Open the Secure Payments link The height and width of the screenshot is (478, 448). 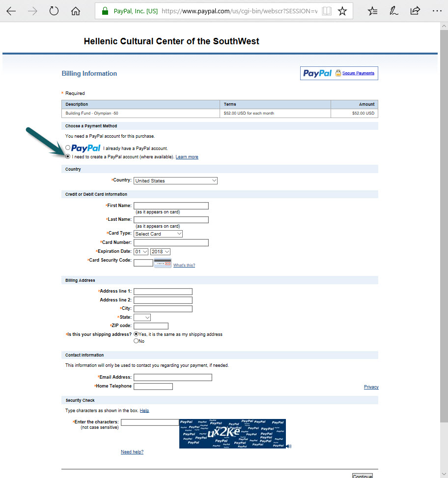tap(358, 73)
